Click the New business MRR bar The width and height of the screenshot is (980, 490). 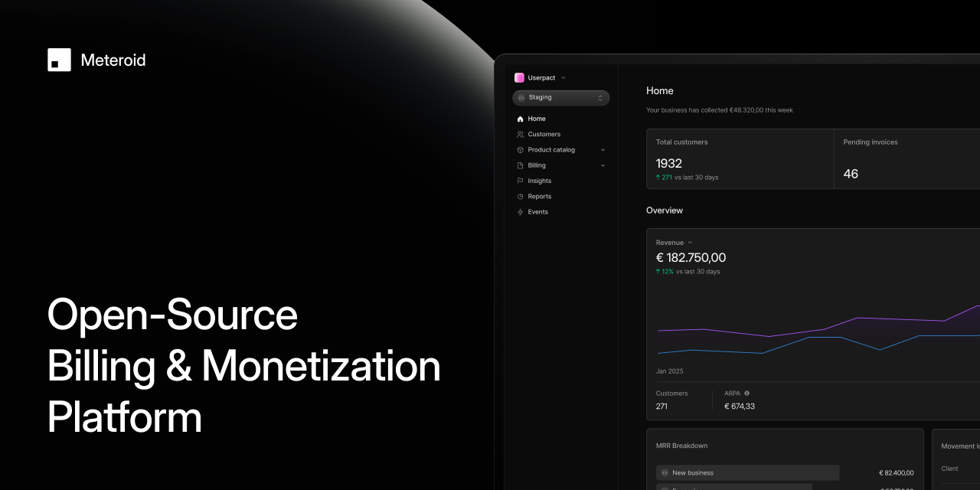pyautogui.click(x=747, y=473)
